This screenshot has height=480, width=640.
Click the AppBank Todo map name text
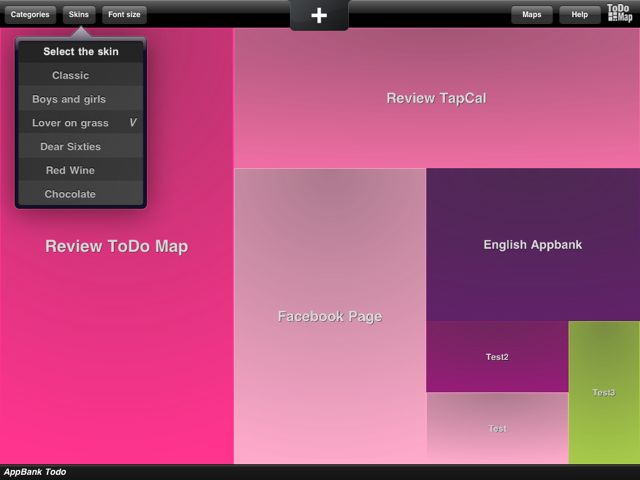35,472
